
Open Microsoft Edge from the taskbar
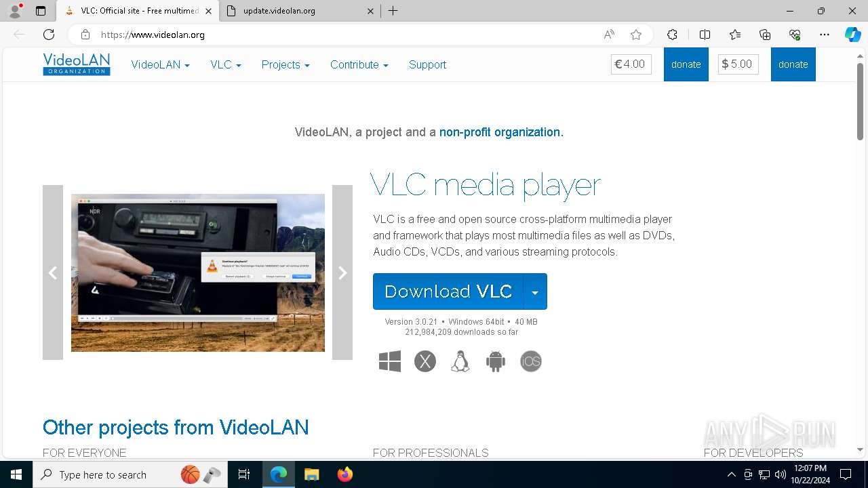click(279, 474)
